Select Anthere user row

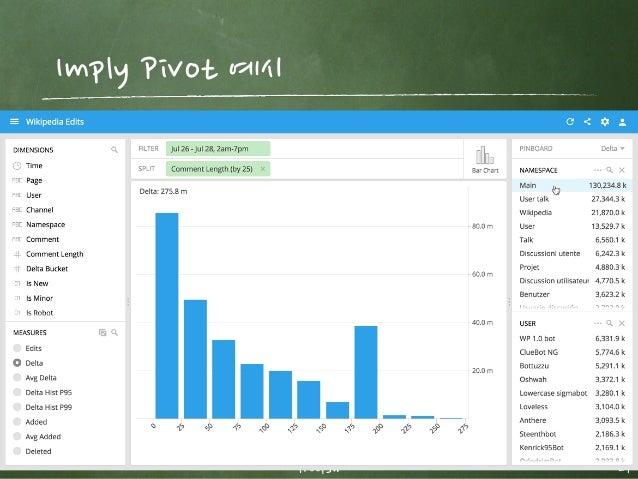572,420
